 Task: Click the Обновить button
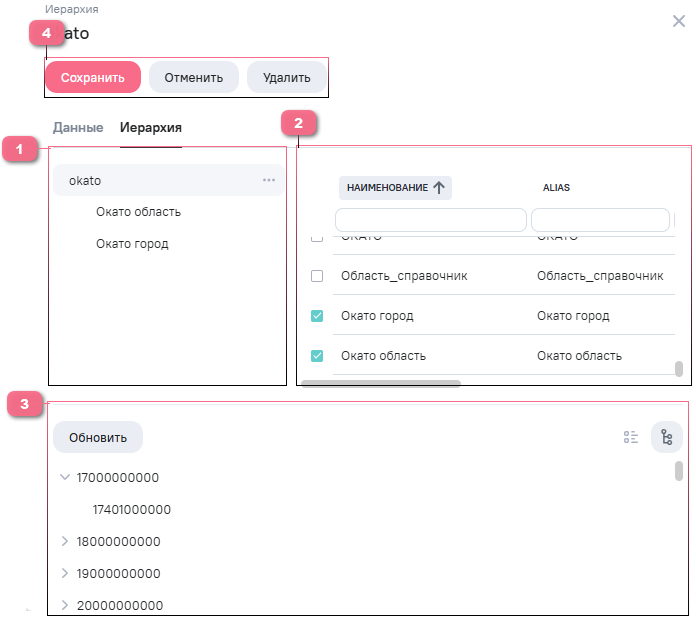pyautogui.click(x=98, y=437)
